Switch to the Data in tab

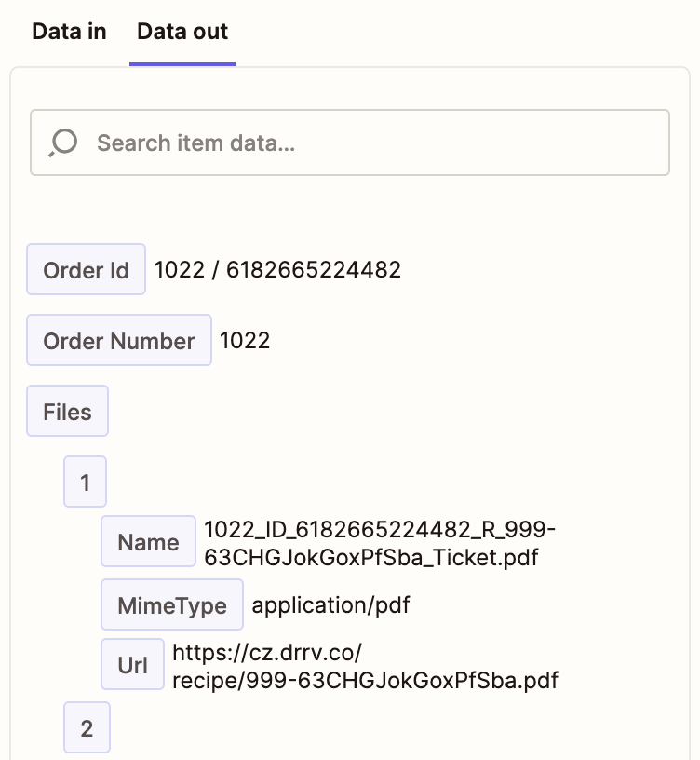(x=69, y=32)
